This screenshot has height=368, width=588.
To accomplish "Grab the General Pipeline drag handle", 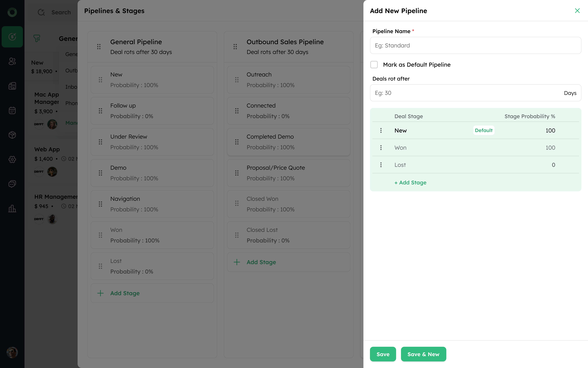I will coord(99,47).
